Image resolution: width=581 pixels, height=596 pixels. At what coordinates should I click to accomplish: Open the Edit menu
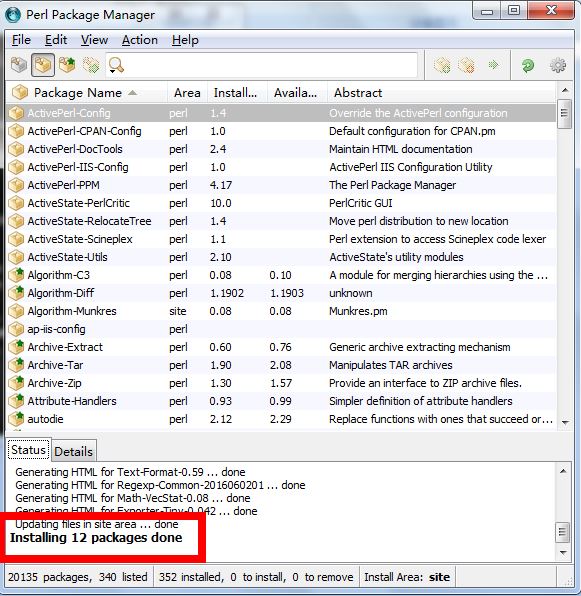tap(56, 40)
